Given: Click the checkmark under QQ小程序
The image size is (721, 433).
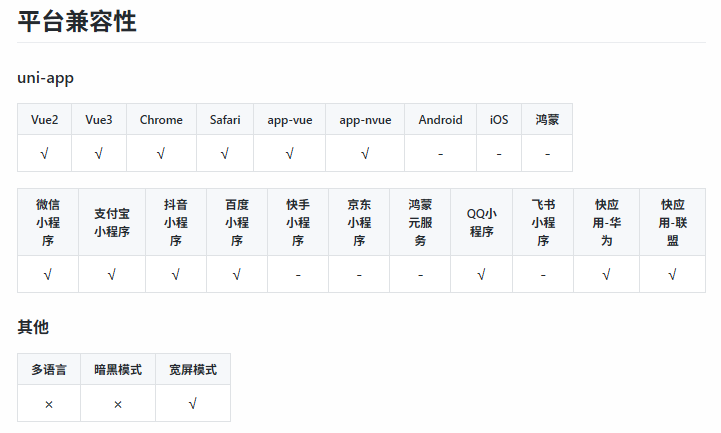Looking at the screenshot, I should tap(481, 275).
